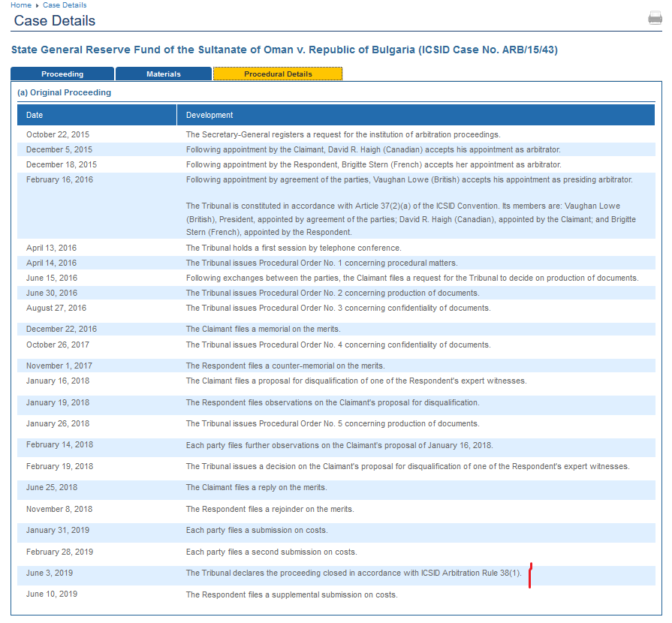The height and width of the screenshot is (623, 672).
Task: Click the printer icon to print page
Action: [x=655, y=19]
